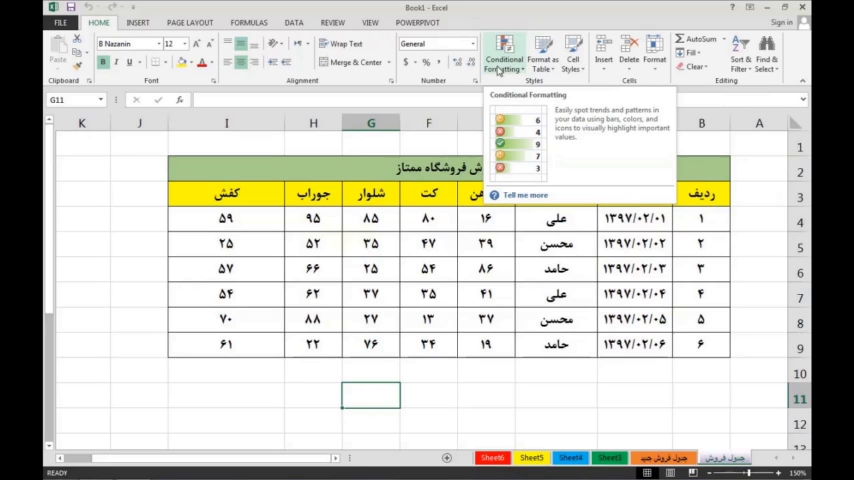Screen dimensions: 854x480
Task: Enable Wrap Text for the cell
Action: tap(341, 44)
